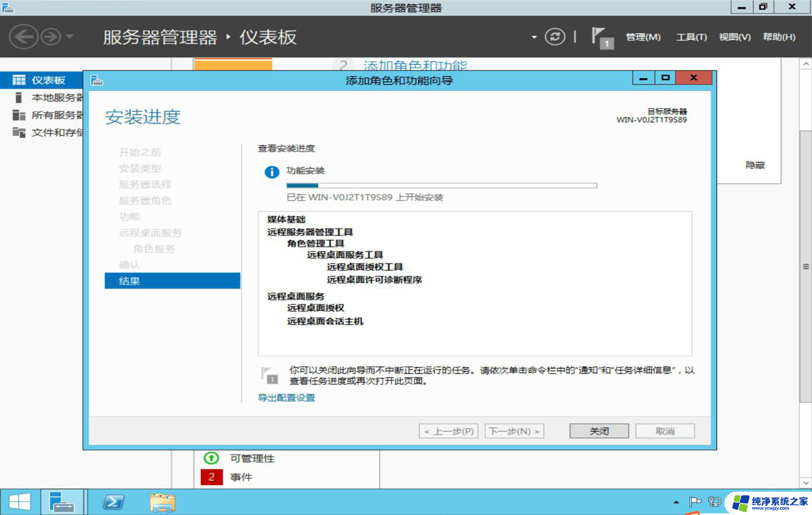This screenshot has width=812, height=515.
Task: Go back with the navigation back arrow
Action: coord(23,37)
